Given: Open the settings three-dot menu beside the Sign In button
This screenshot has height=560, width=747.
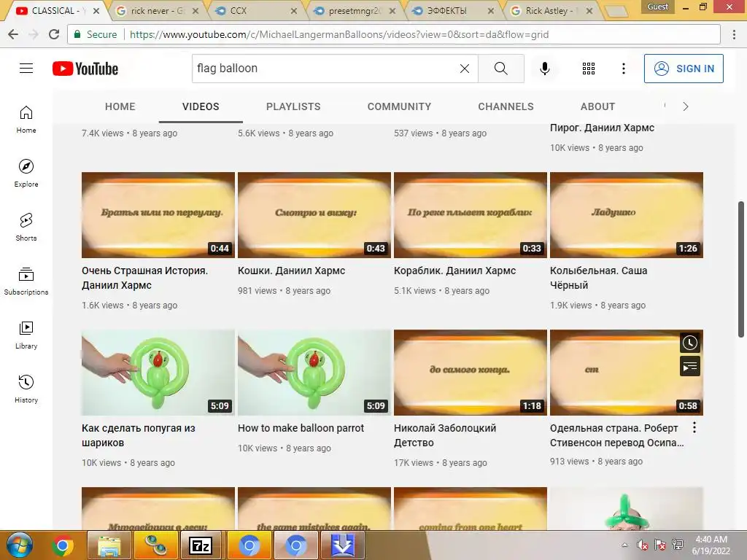Looking at the screenshot, I should point(623,69).
